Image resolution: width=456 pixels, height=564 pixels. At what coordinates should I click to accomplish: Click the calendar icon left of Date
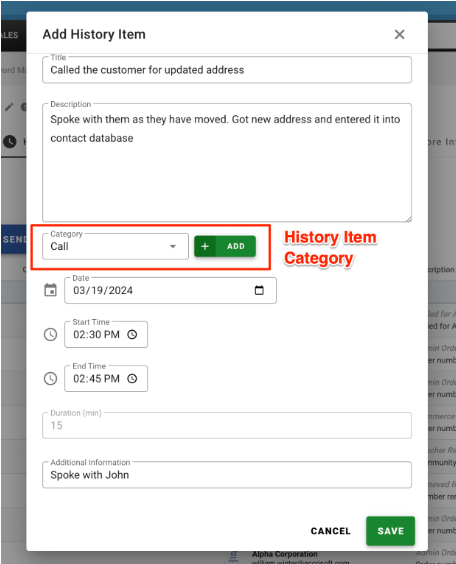(50, 290)
